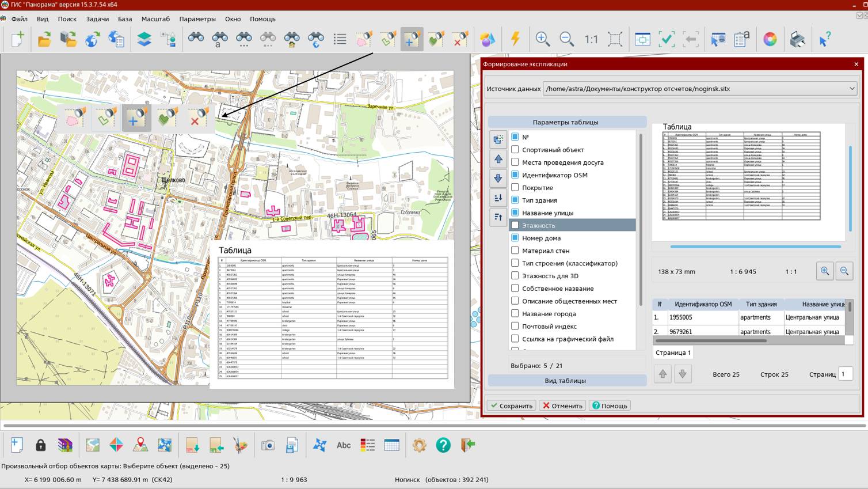Click the Страниц number input field

pos(845,374)
